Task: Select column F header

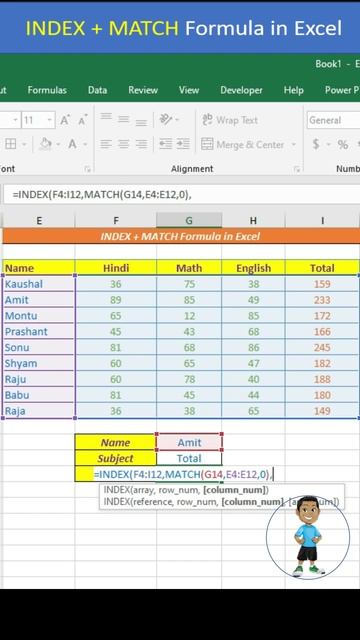Action: tap(116, 220)
